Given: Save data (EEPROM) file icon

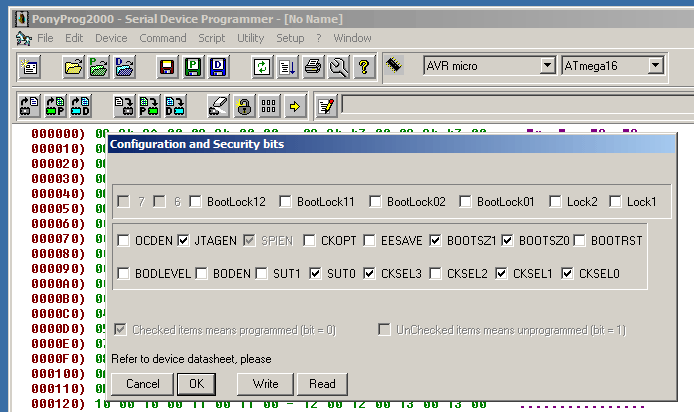Looking at the screenshot, I should (x=218, y=67).
